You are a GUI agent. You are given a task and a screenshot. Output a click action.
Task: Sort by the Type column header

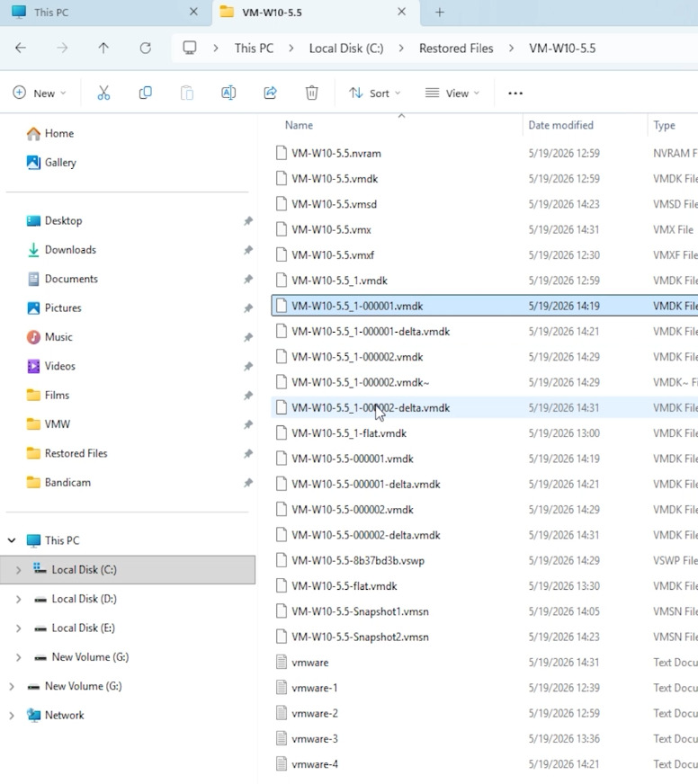pyautogui.click(x=664, y=125)
